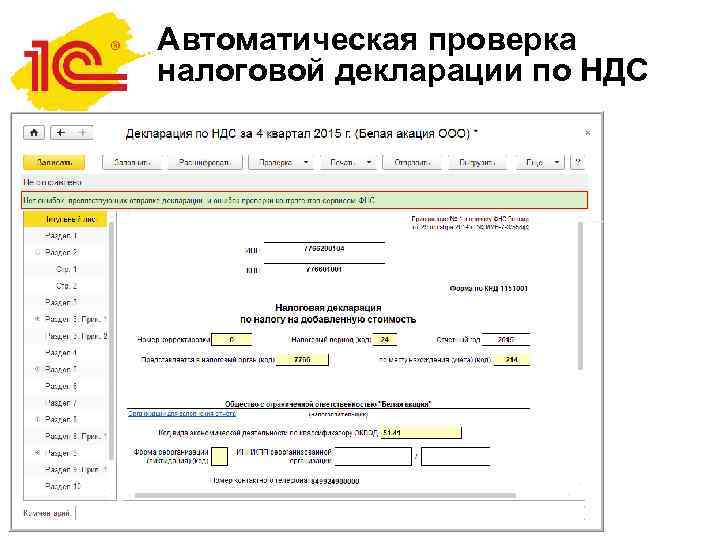Click the КПП value on the form
Viewport: 720px width, 540px height.
pyautogui.click(x=324, y=270)
